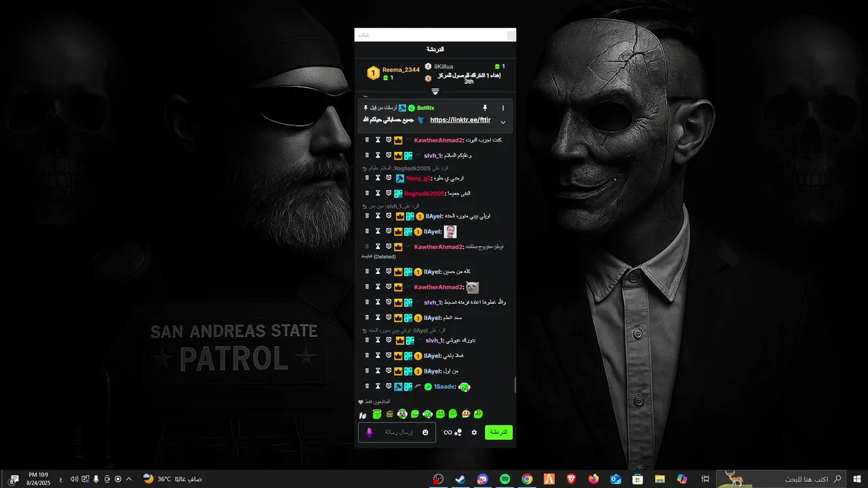Open the pinned message three-dots menu
868x488 pixels.
coord(502,108)
